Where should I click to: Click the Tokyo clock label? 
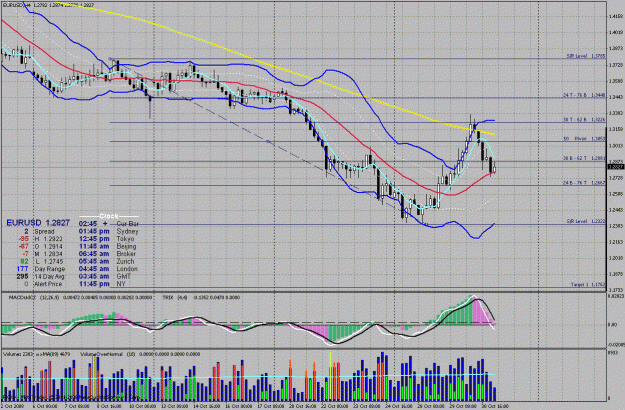pyautogui.click(x=125, y=239)
